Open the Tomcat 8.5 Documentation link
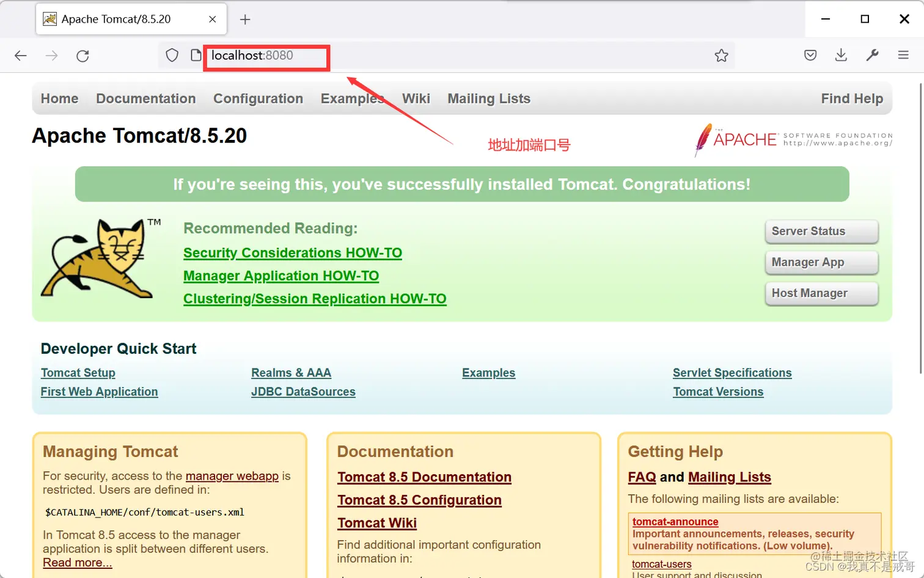924x578 pixels. pos(424,477)
